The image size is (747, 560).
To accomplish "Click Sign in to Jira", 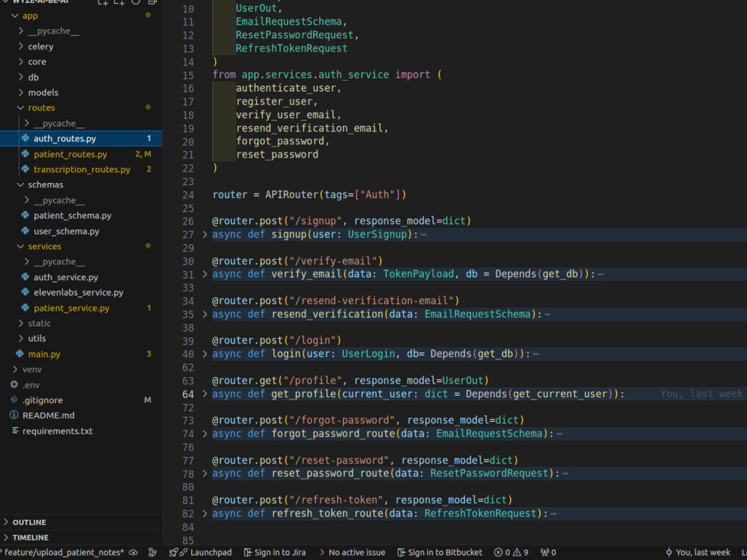I will pos(275,553).
